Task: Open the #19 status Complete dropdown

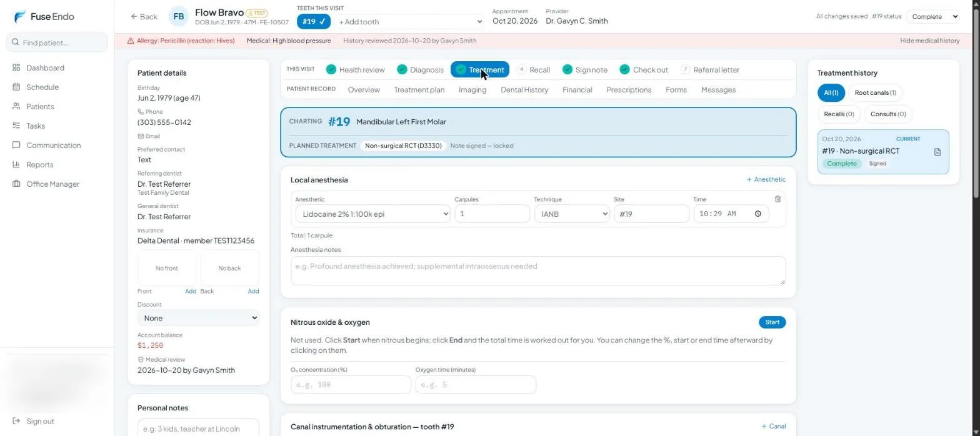Action: (934, 17)
